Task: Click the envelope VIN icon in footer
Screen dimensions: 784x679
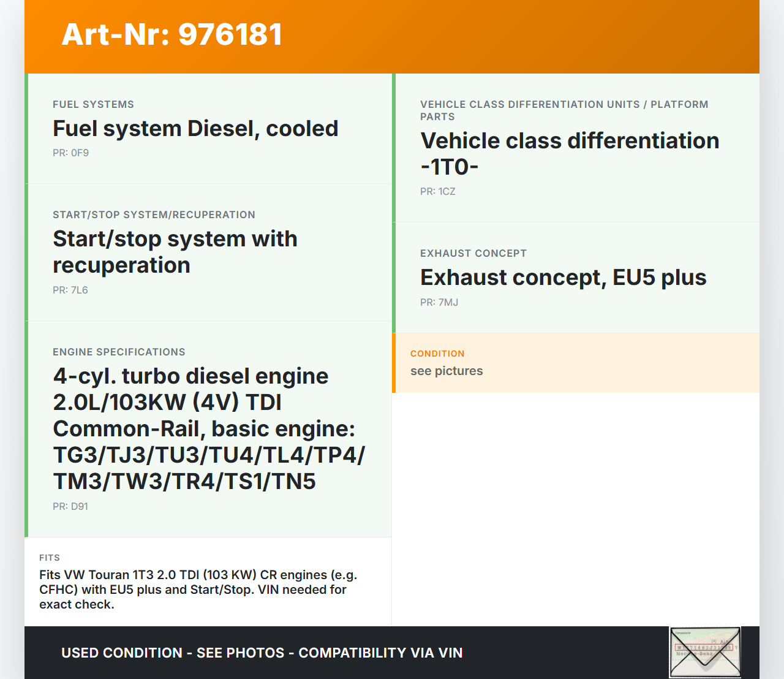Action: tap(705, 652)
